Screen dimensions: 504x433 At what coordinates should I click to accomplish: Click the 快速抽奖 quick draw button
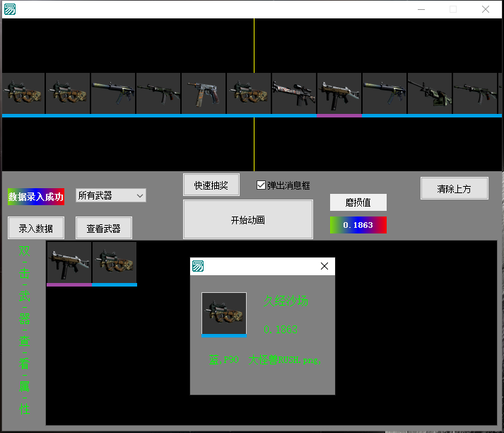pos(211,185)
